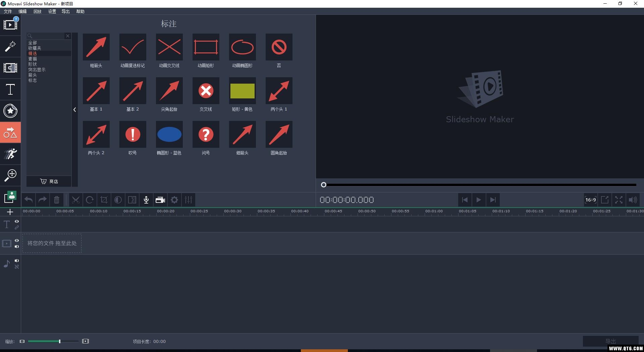644x352 pixels.
Task: Clear the callout search field
Action: pyautogui.click(x=68, y=36)
